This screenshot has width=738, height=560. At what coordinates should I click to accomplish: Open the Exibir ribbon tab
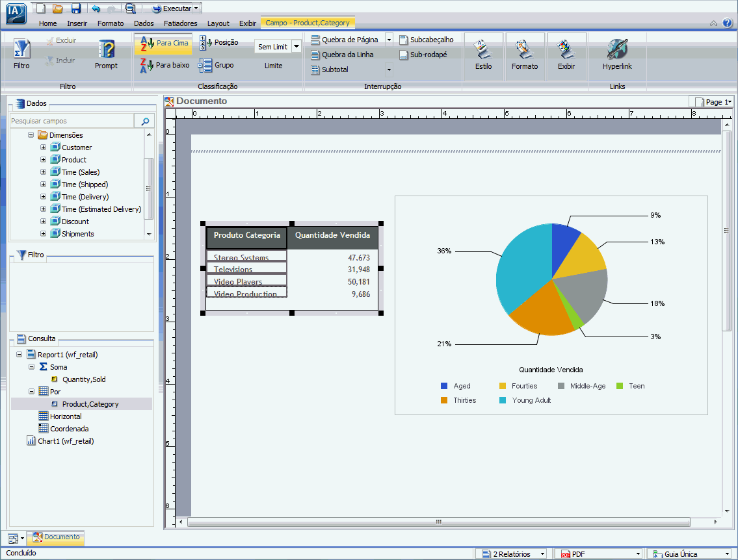tap(248, 23)
